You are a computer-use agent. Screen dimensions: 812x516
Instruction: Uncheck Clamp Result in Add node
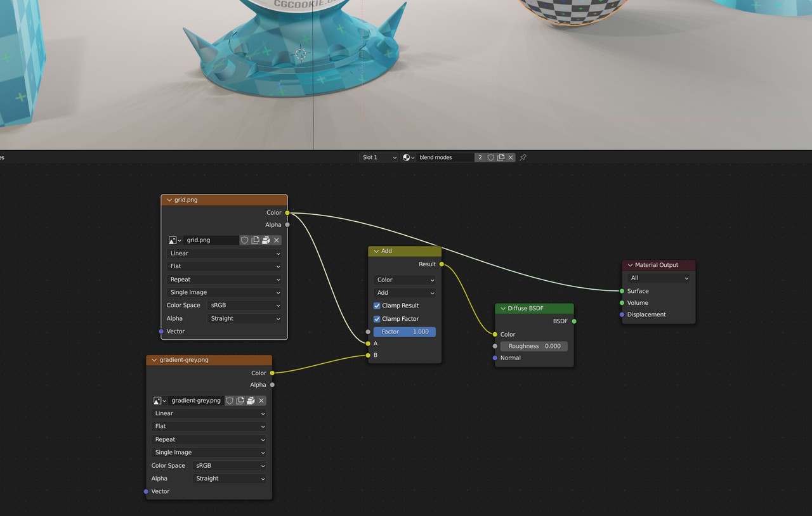377,306
